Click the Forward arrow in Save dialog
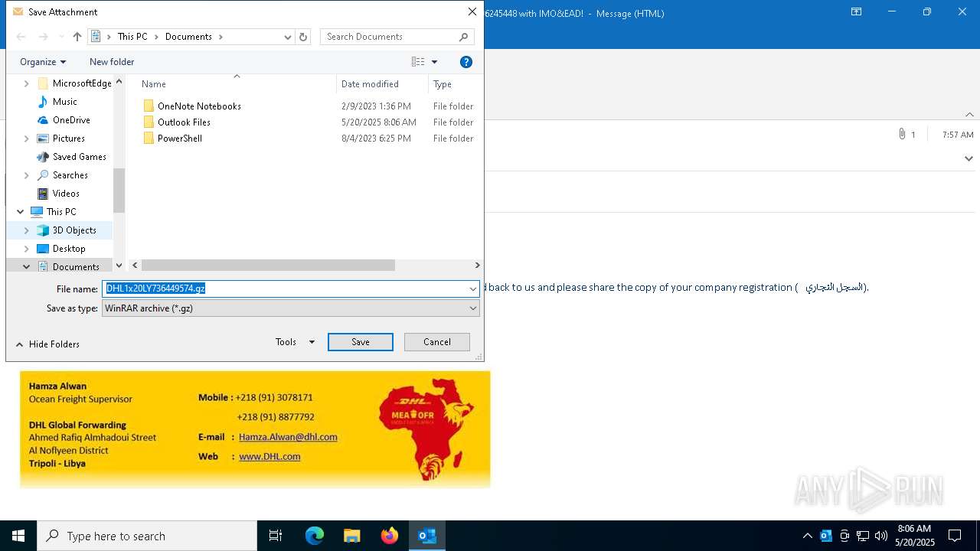 43,37
